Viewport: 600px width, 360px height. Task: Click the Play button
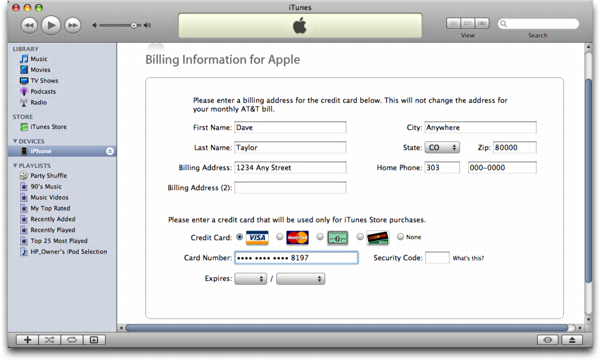(51, 25)
